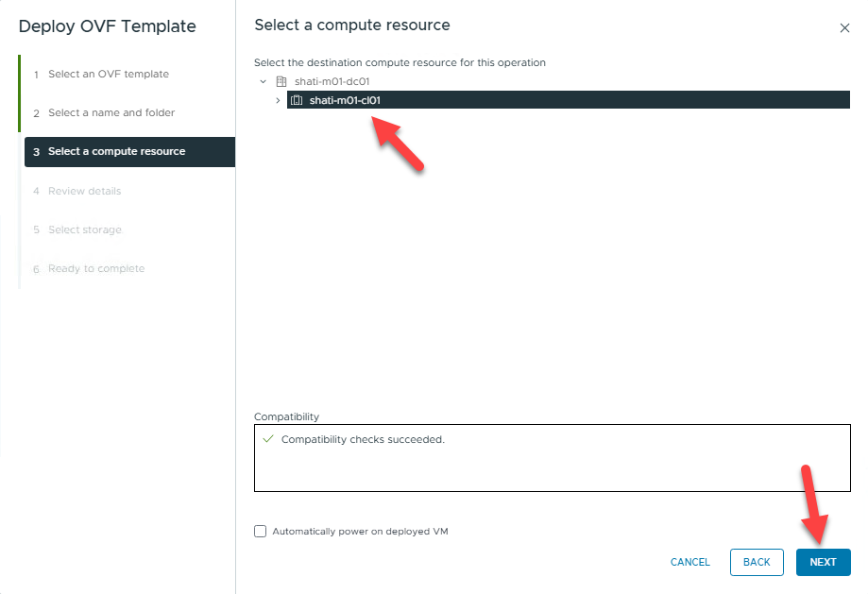Enable Automatically power on deployed VM
This screenshot has height=594, width=868.
point(261,532)
